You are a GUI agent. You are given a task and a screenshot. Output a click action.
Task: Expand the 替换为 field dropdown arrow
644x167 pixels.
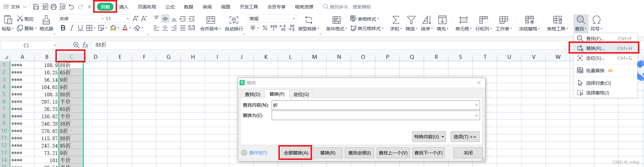pos(476,115)
